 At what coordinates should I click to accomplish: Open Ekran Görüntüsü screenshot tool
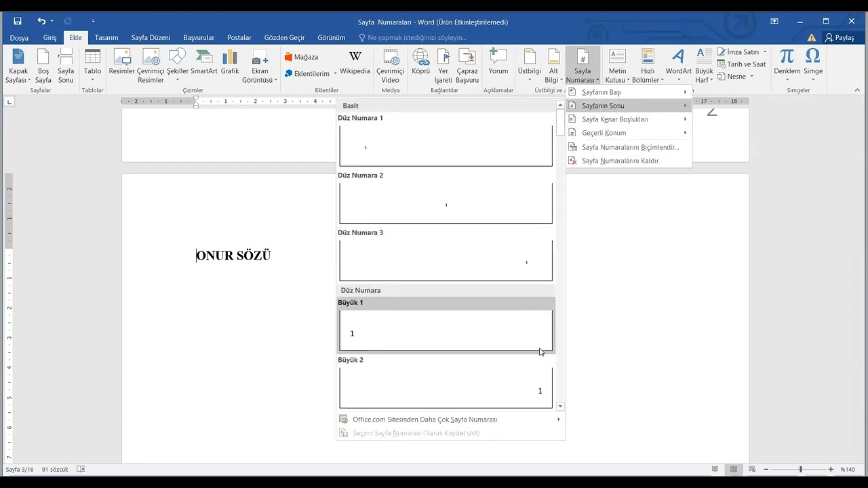coord(260,66)
